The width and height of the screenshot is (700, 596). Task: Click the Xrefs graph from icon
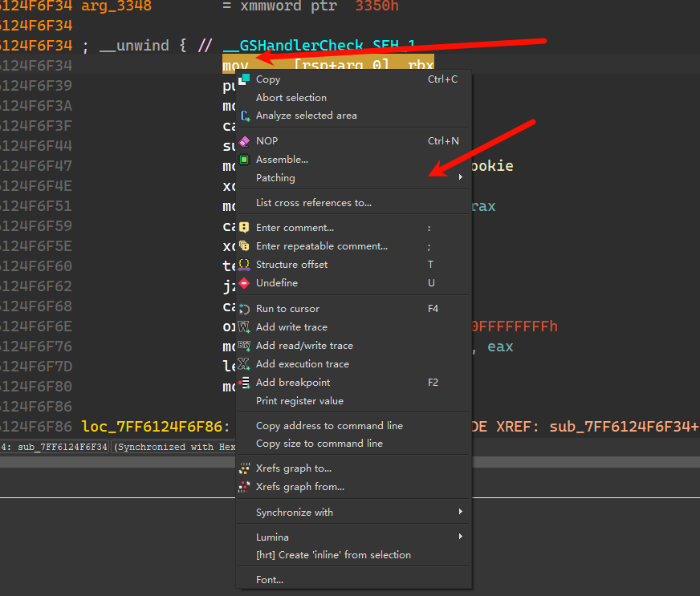[244, 487]
